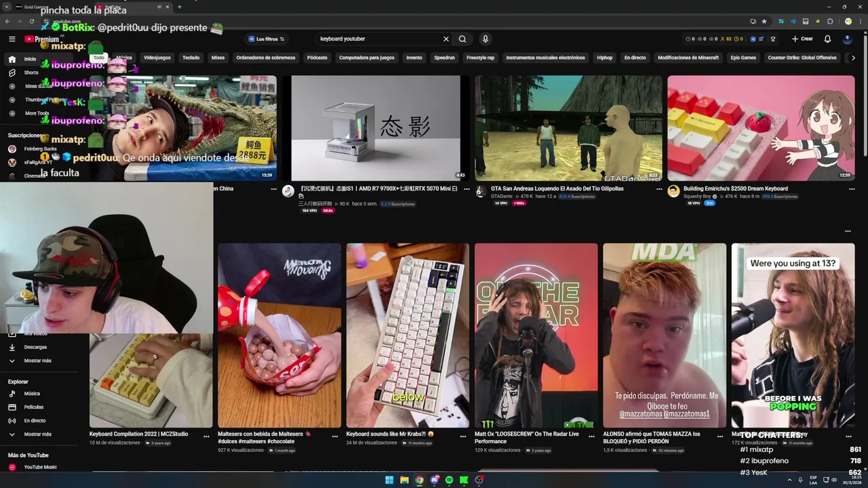Viewport: 868px width, 488px height.
Task: Open the Maltesers drink short thumbnail
Action: (x=279, y=335)
